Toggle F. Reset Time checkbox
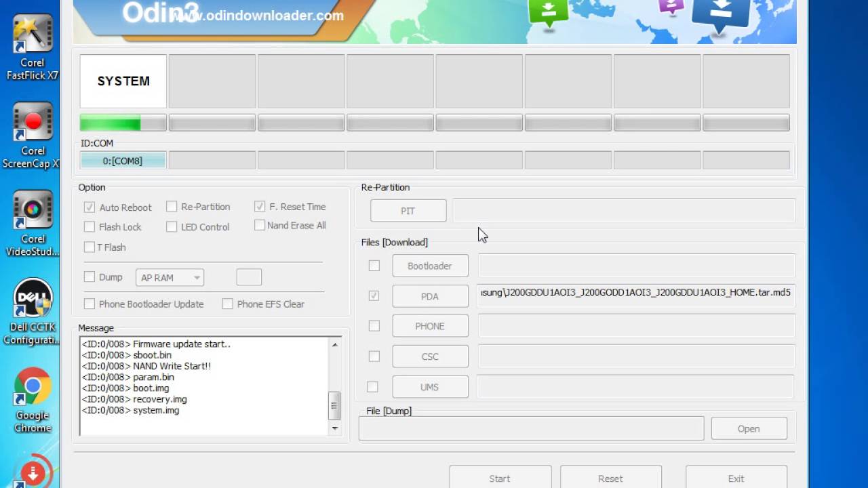868x488 pixels. tap(260, 207)
